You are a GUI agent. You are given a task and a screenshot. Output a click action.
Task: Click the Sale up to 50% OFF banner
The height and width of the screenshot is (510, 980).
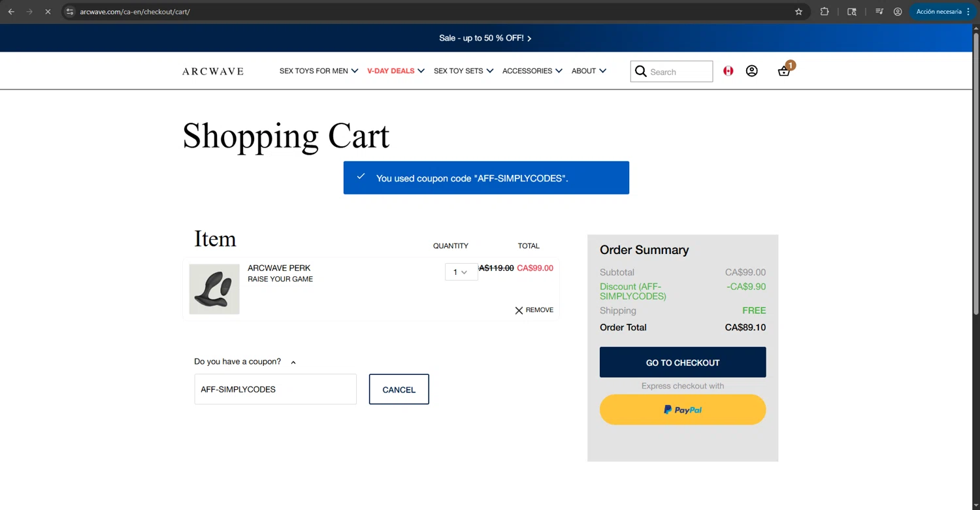tap(485, 38)
